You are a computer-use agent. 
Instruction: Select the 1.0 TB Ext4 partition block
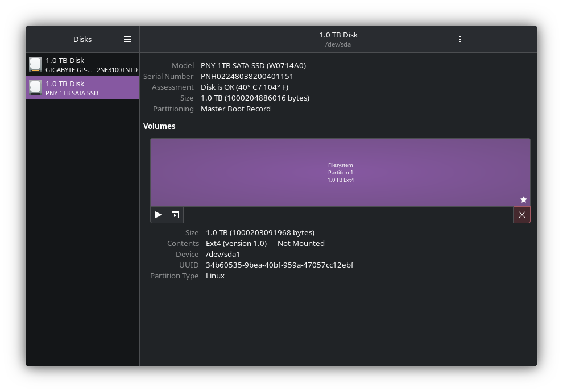pos(340,172)
